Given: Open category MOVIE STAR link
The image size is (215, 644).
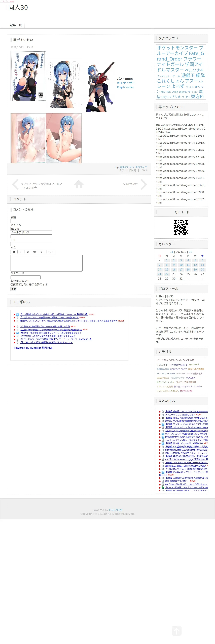Looking at the screenshot, I should 186,391.
